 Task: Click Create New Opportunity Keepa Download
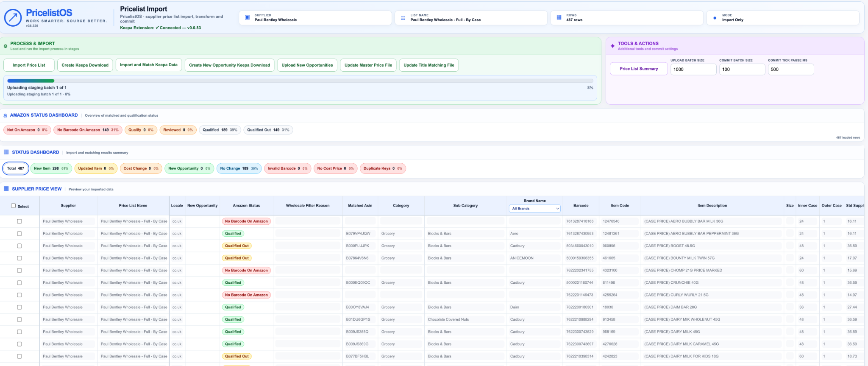tap(229, 65)
